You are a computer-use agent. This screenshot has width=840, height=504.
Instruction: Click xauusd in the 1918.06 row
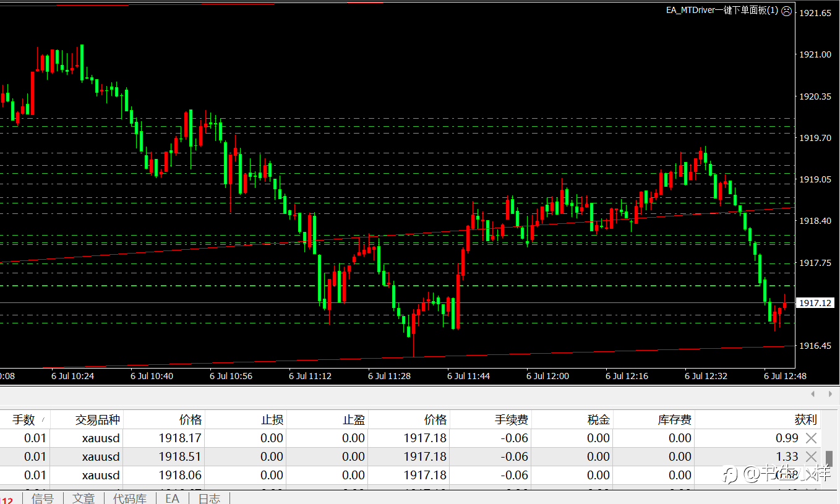(101, 476)
